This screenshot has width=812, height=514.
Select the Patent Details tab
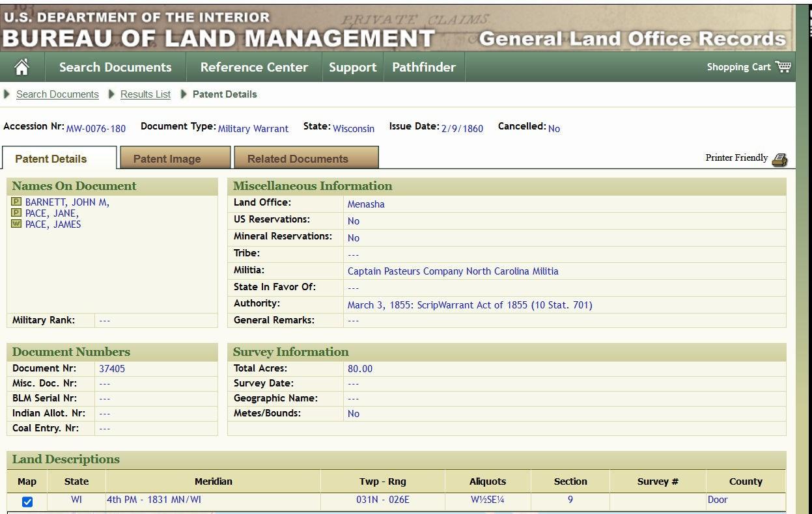pyautogui.click(x=59, y=158)
